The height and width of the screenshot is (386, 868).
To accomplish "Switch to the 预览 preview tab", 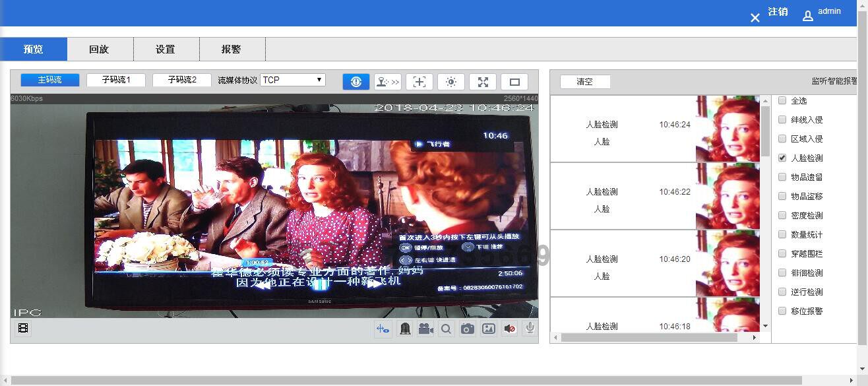I will 34,49.
